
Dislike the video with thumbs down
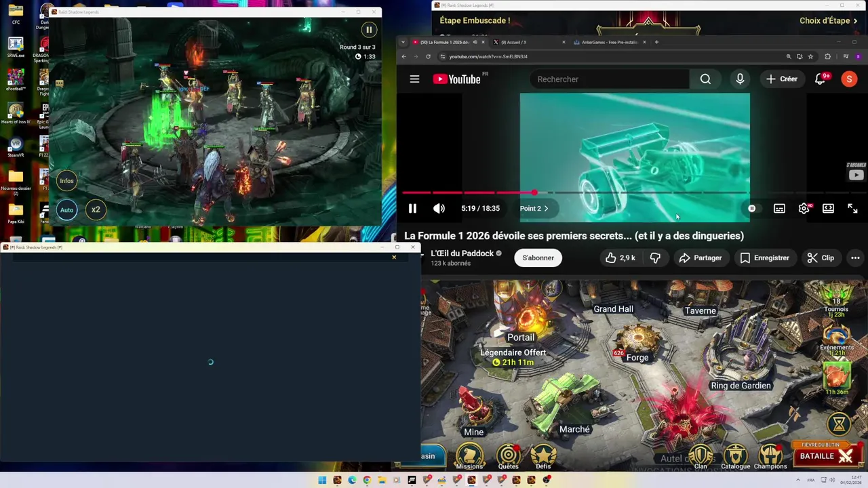[x=655, y=258]
